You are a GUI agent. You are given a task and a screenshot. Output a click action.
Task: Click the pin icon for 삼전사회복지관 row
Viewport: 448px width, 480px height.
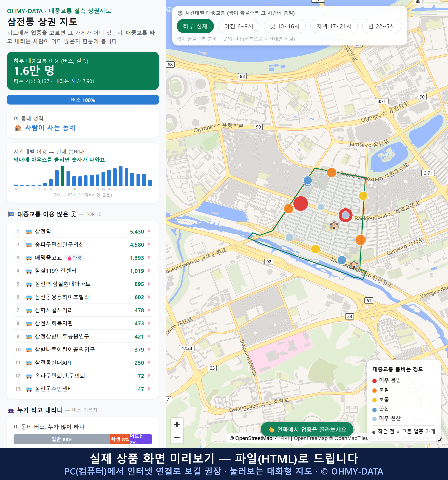(x=149, y=324)
